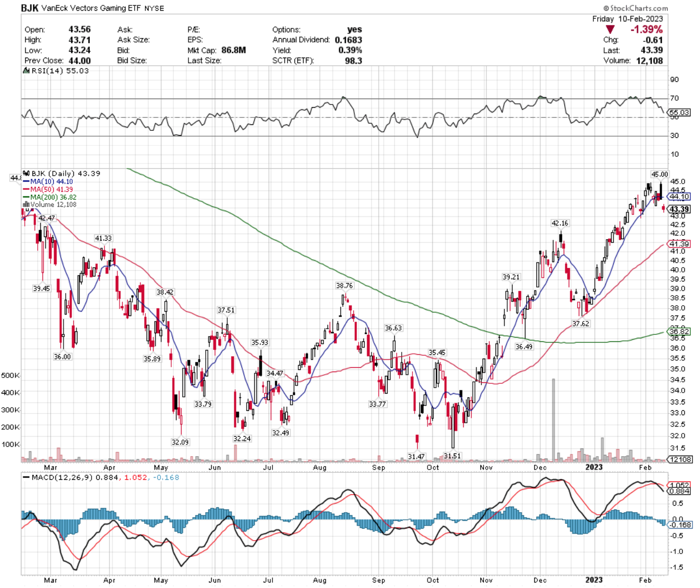Click the 45.00 high price label
This screenshot has height=588, width=700.
point(660,174)
